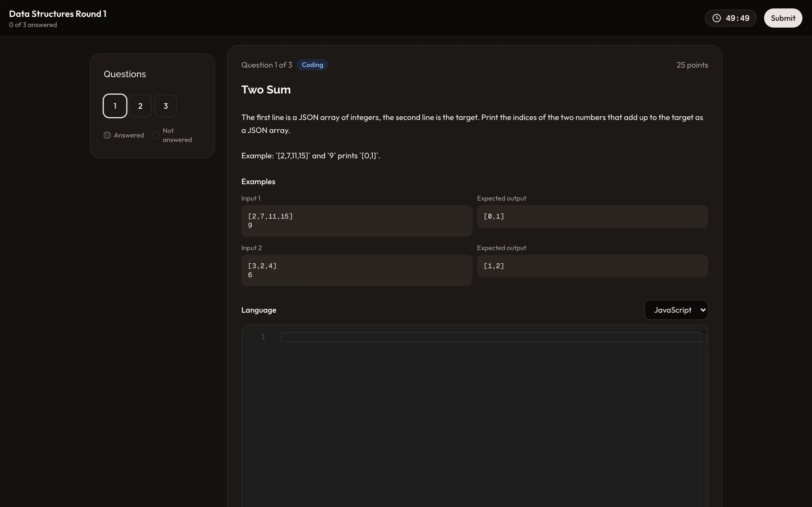This screenshot has width=812, height=507.
Task: Go to question 3
Action: [166, 106]
